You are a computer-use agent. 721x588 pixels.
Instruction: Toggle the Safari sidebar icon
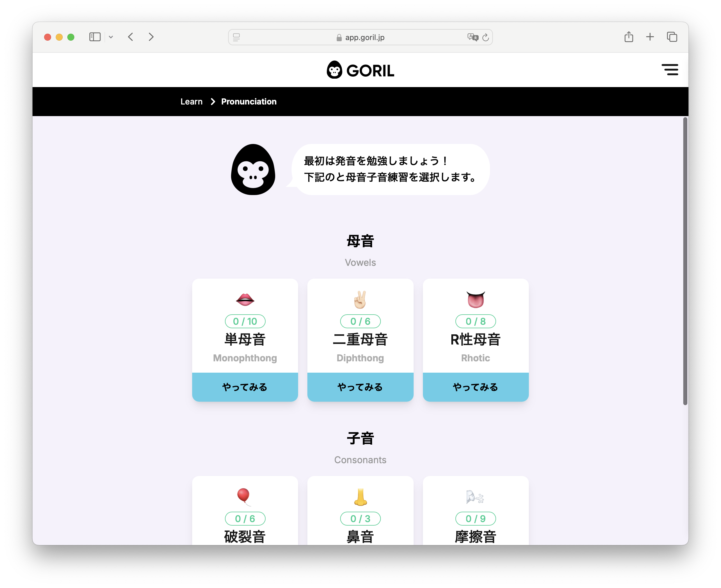click(95, 37)
